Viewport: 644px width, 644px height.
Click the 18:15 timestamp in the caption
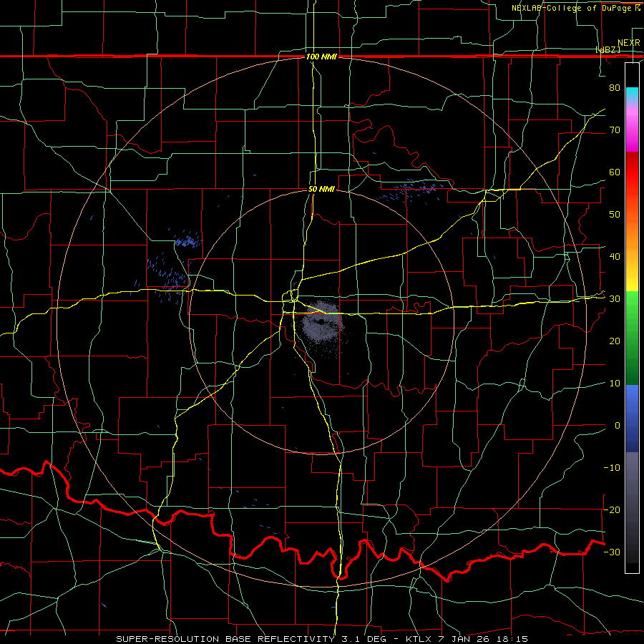tap(514, 639)
